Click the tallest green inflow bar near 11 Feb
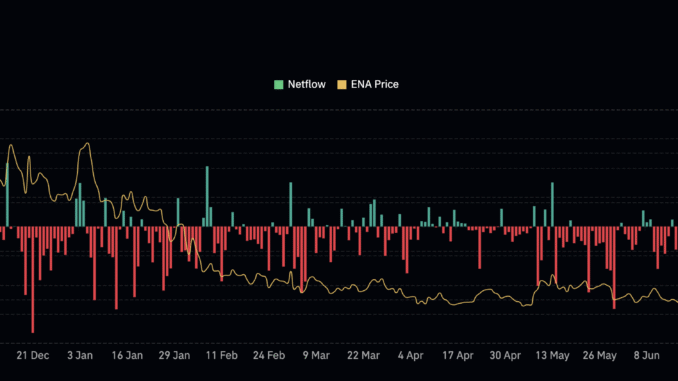The width and height of the screenshot is (678, 381). coord(207,196)
